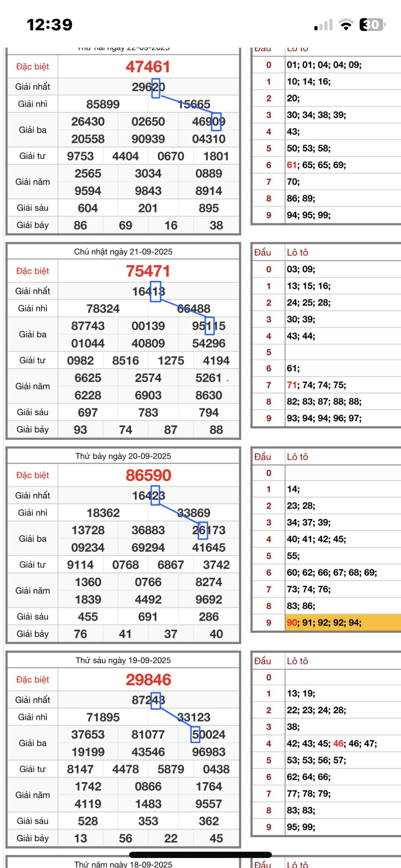Viewport: 401px width, 868px height.
Task: Tap the Đặc biệt result 29846
Action: click(x=148, y=680)
